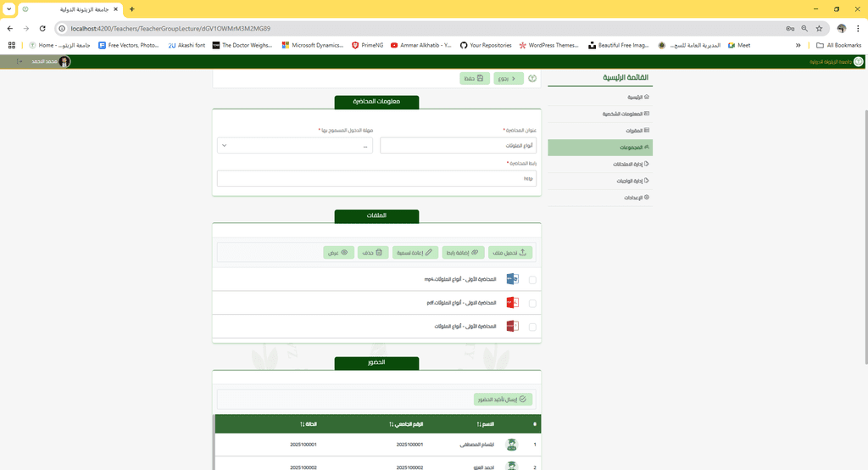Open the apps grid in bookmarks bar
The width and height of the screenshot is (868, 470).
[12, 46]
